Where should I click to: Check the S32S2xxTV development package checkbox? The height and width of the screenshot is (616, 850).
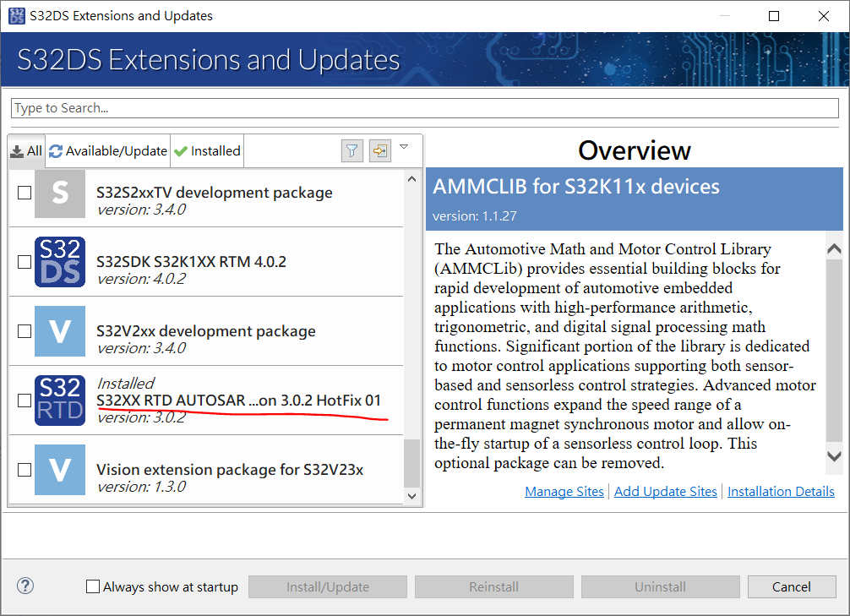(25, 193)
